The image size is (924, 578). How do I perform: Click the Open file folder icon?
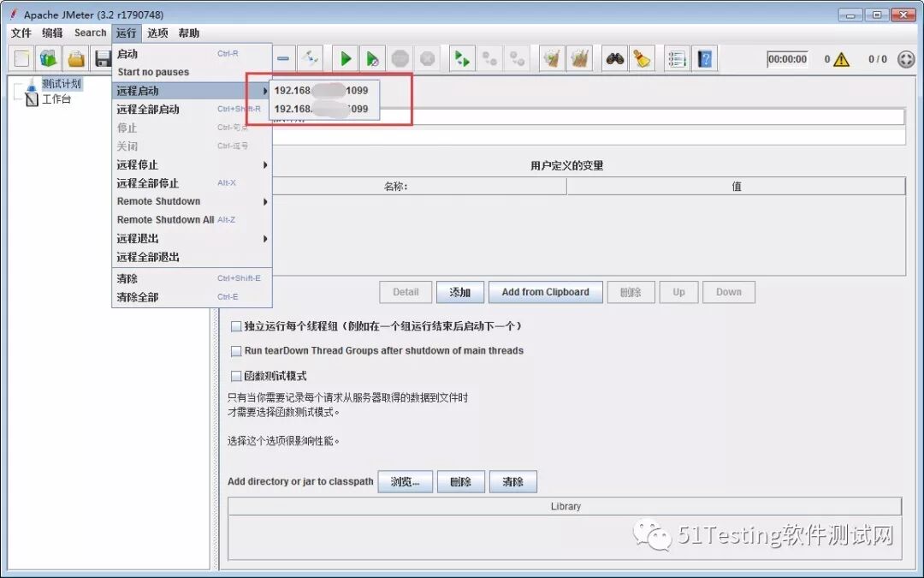pyautogui.click(x=76, y=58)
